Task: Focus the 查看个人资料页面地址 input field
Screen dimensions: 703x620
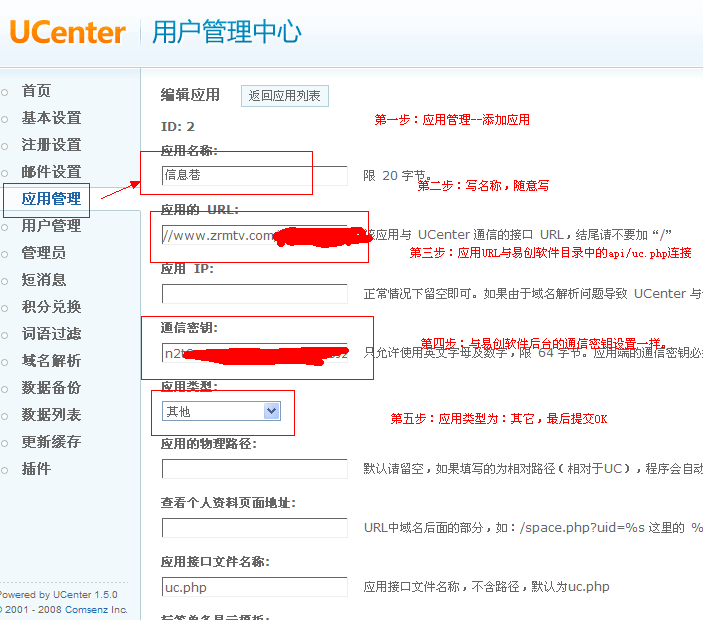Action: (255, 528)
